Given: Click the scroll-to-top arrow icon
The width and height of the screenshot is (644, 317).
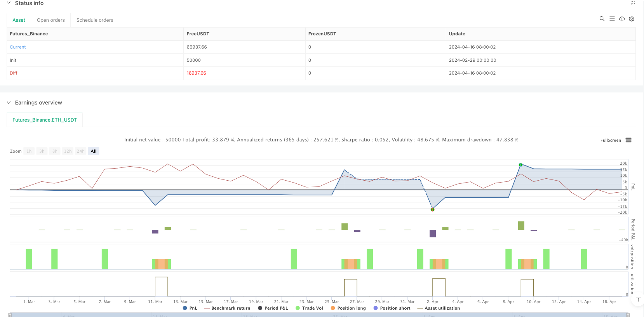Looking at the screenshot, I should pos(638,299).
